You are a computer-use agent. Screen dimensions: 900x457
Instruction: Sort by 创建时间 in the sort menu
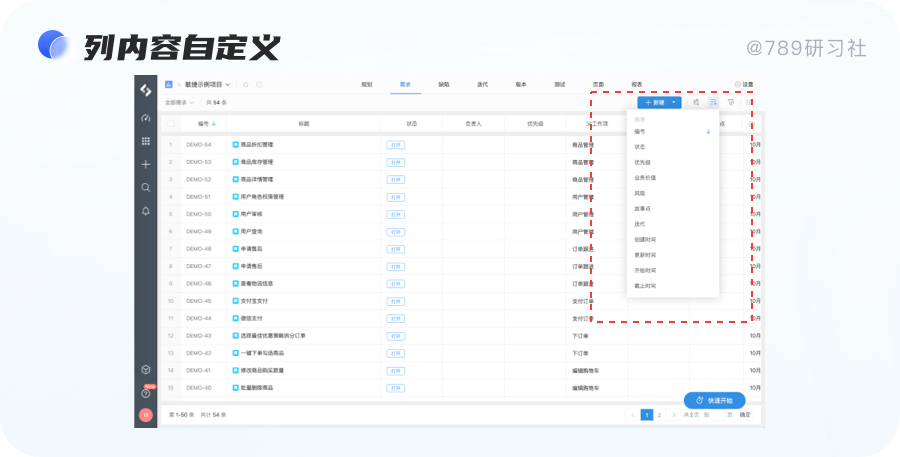[x=673, y=239]
